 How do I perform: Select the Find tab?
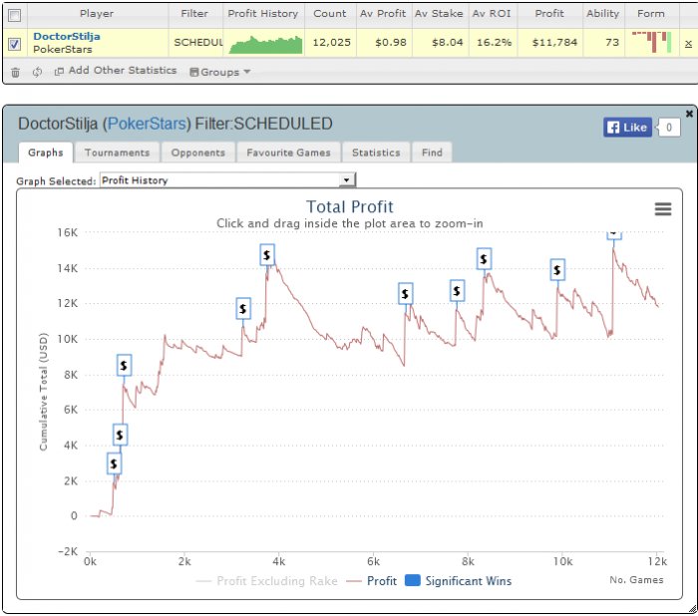tap(432, 153)
